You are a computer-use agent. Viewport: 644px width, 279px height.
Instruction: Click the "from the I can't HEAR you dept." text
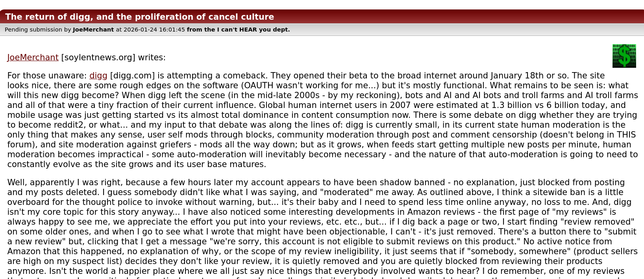tap(238, 30)
